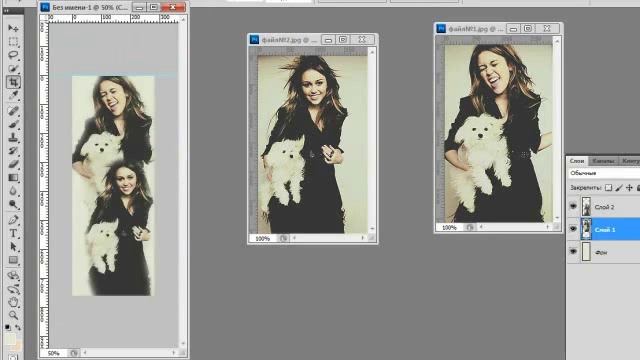This screenshot has height=360, width=640.
Task: Hide the Фон background layer
Action: pyautogui.click(x=573, y=251)
